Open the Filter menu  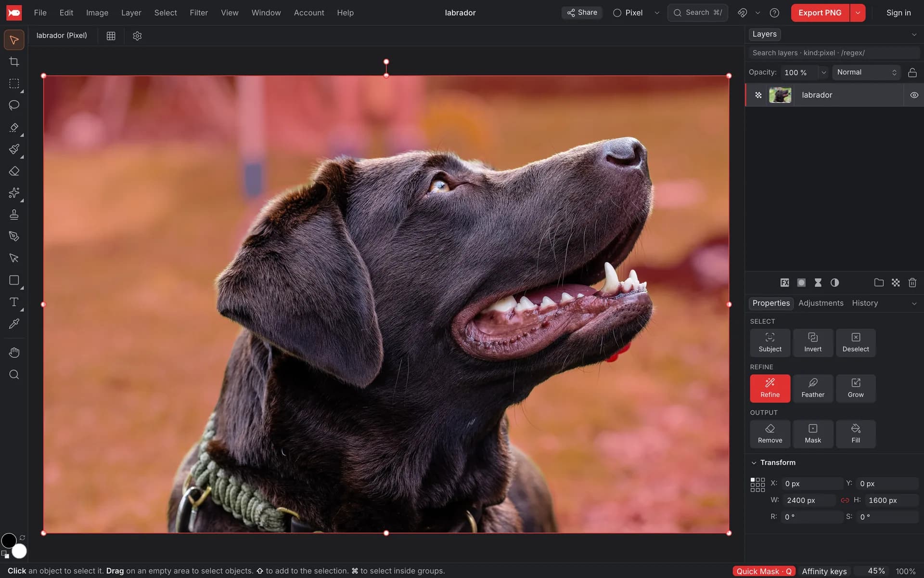[x=199, y=13]
